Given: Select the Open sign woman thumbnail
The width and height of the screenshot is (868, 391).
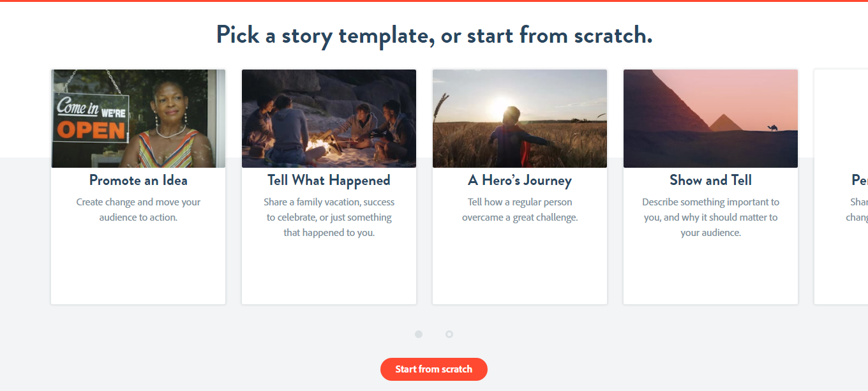Looking at the screenshot, I should 138,119.
